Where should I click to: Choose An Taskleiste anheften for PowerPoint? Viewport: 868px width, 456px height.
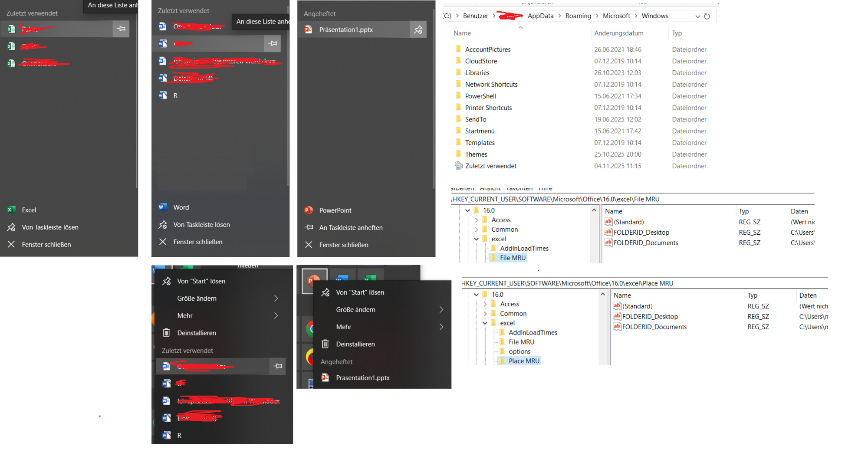pos(351,228)
